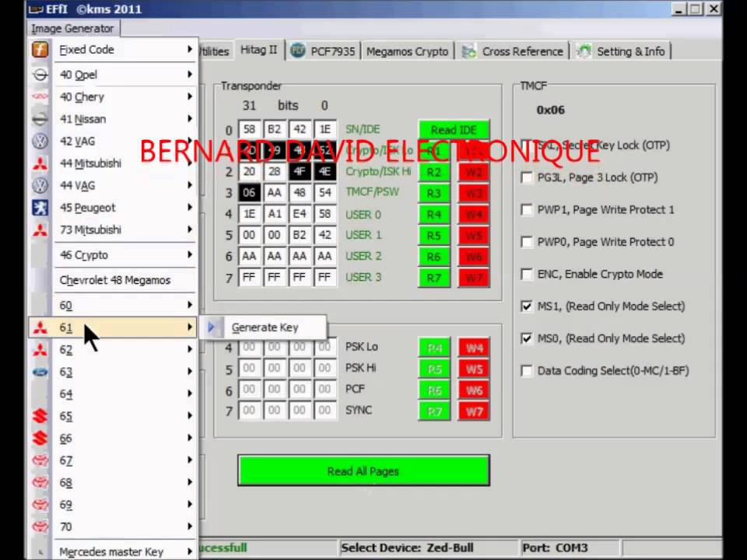Click the Fixed Code menu icon
This screenshot has width=747, height=560.
40,50
